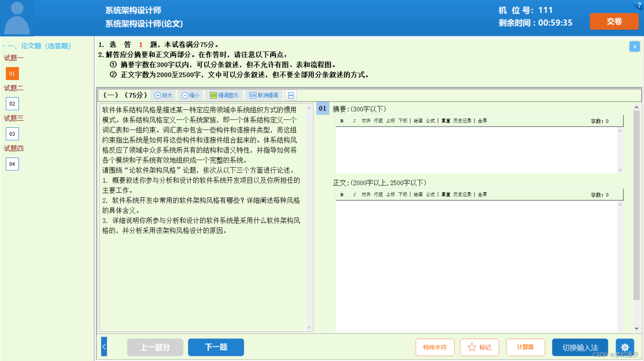Click 上标 superscript in 正文 toolbar
644x361 pixels.
click(391, 195)
